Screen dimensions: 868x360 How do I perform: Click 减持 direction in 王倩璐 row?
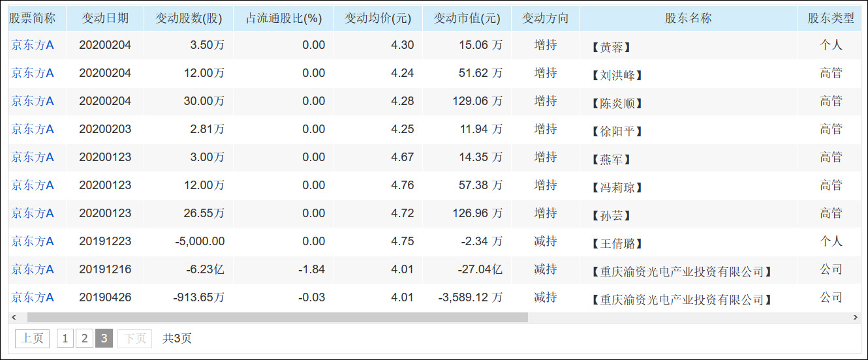[x=546, y=241]
